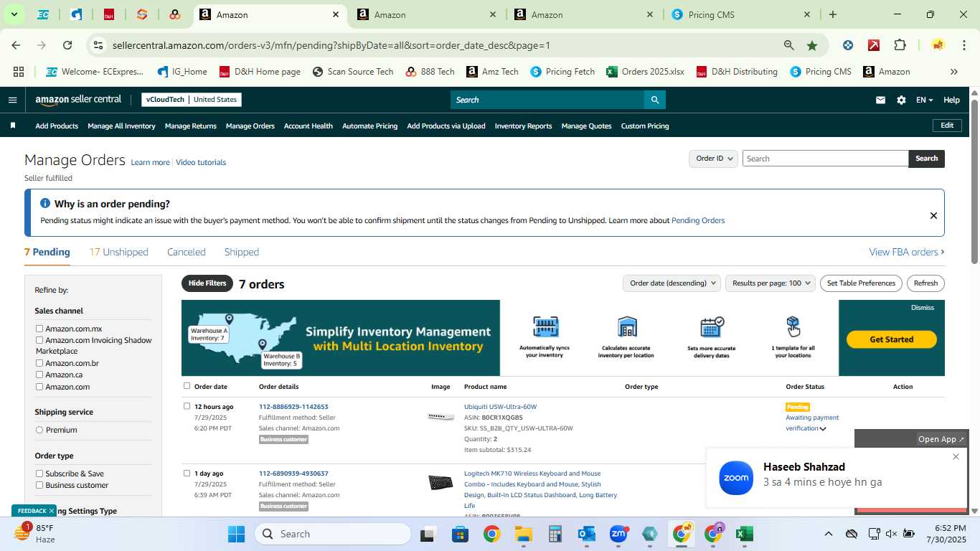Open the Inventory Reports menu item

pyautogui.click(x=524, y=126)
